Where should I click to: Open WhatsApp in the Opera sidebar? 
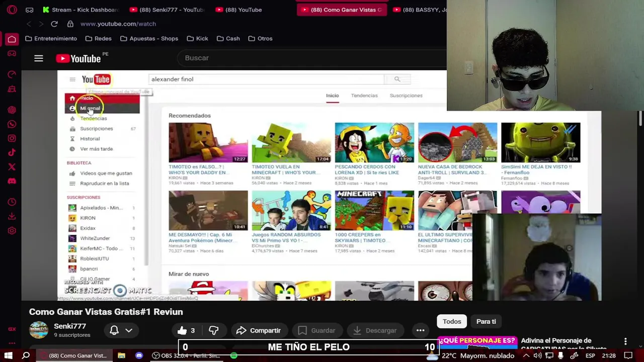coord(12,124)
